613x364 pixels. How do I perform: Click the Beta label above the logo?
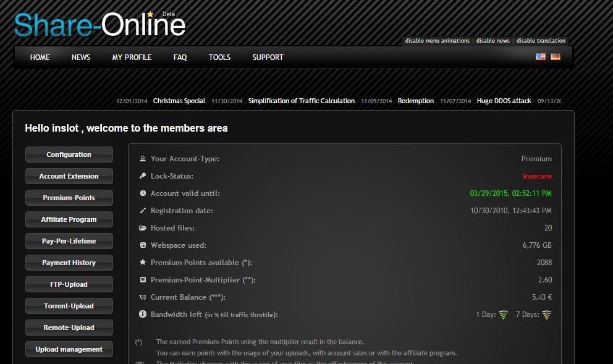point(169,14)
